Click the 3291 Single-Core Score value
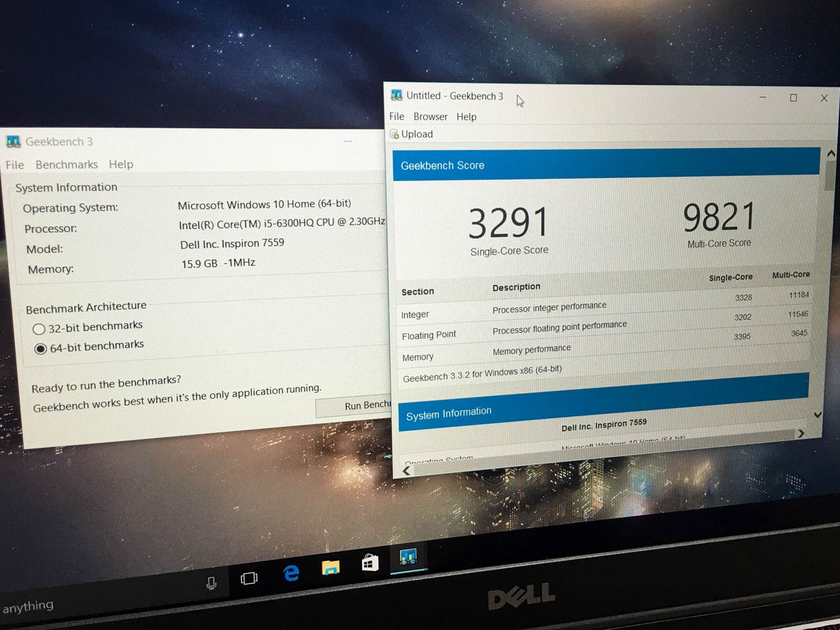The width and height of the screenshot is (840, 630). click(x=509, y=222)
